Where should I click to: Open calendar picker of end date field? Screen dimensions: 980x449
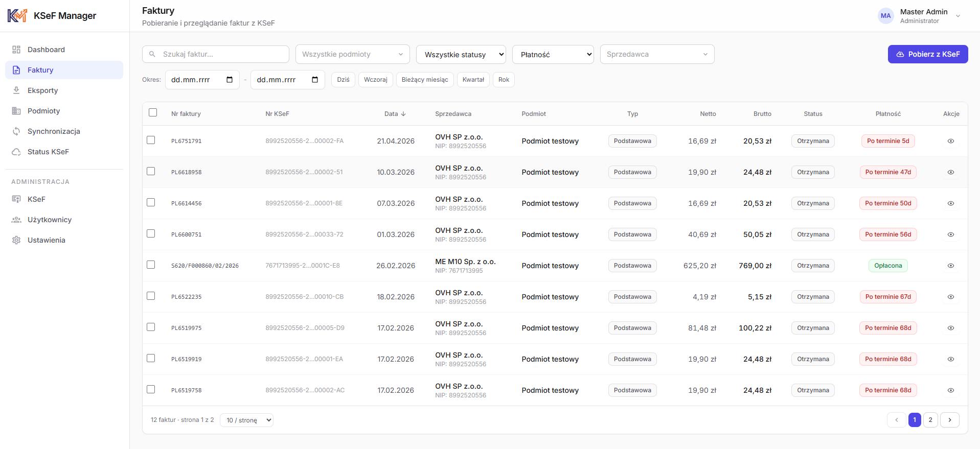pyautogui.click(x=315, y=80)
